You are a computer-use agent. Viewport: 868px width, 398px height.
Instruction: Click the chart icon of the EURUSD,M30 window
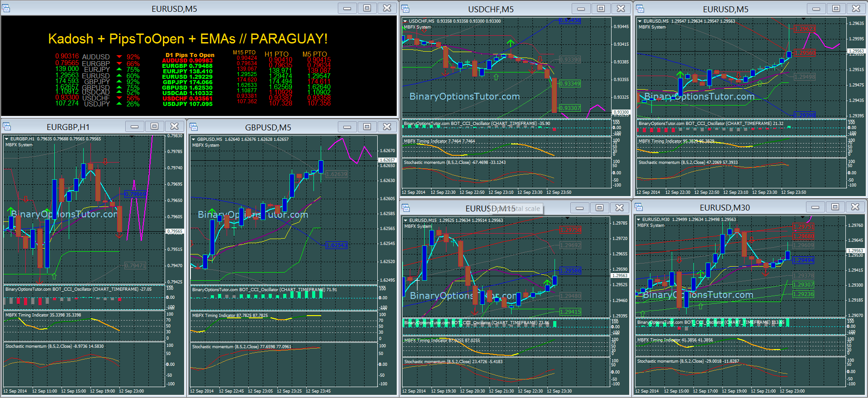coord(639,207)
